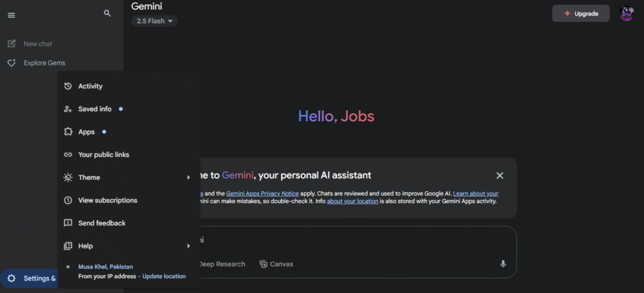The width and height of the screenshot is (644, 293).
Task: Click the hamburger main menu icon
Action: click(11, 15)
